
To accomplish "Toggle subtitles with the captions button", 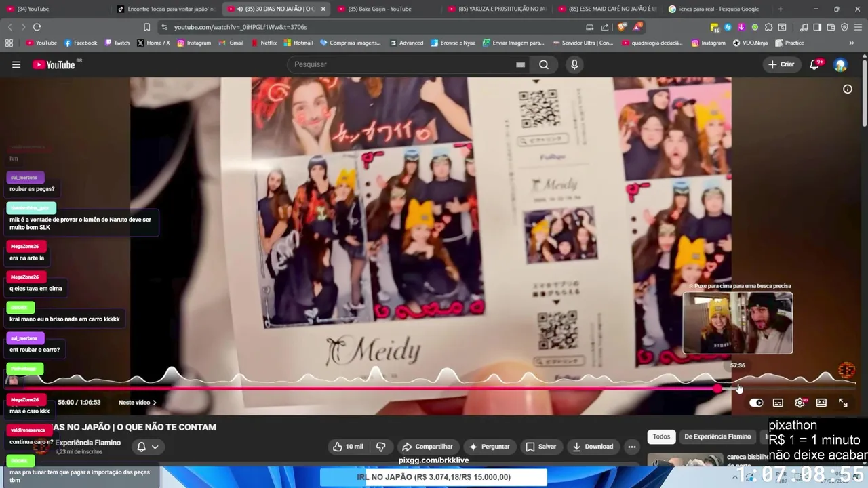I will [x=778, y=403].
